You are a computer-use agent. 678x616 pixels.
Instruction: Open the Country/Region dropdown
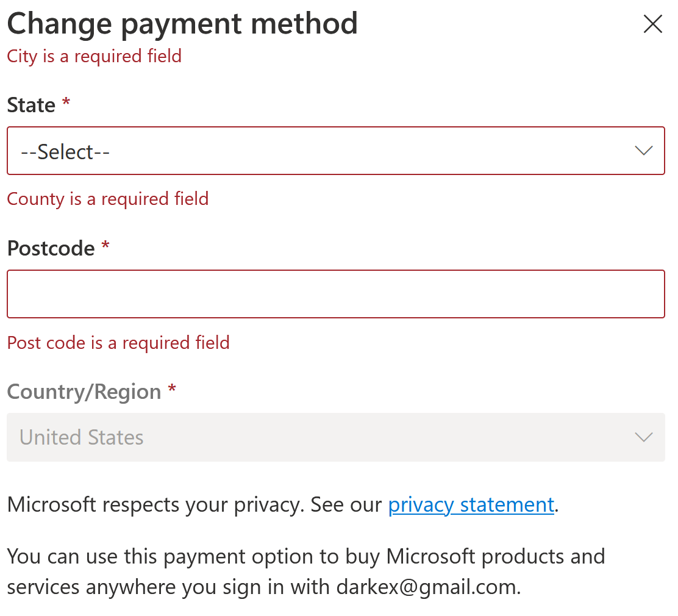pos(335,437)
